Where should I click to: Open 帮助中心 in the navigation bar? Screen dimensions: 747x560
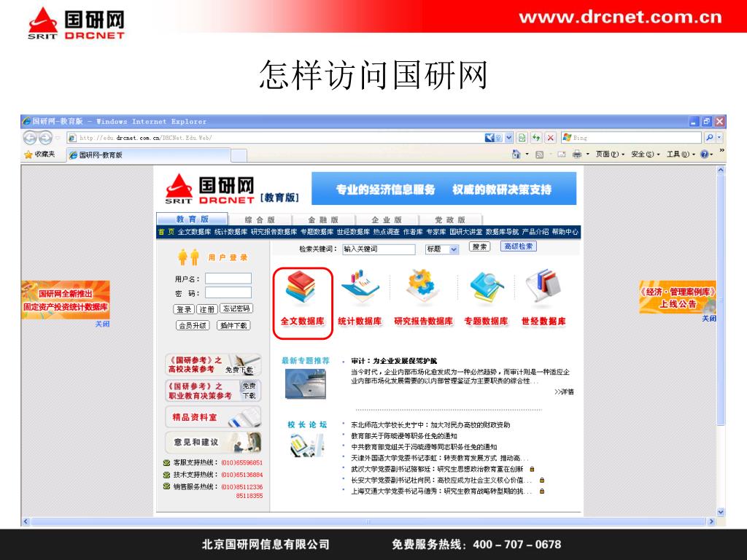pyautogui.click(x=565, y=232)
